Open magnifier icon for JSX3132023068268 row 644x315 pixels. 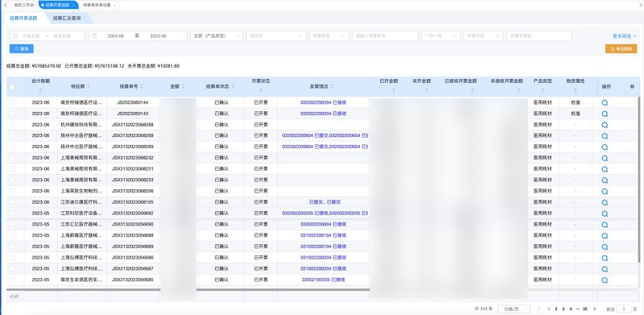[605, 136]
